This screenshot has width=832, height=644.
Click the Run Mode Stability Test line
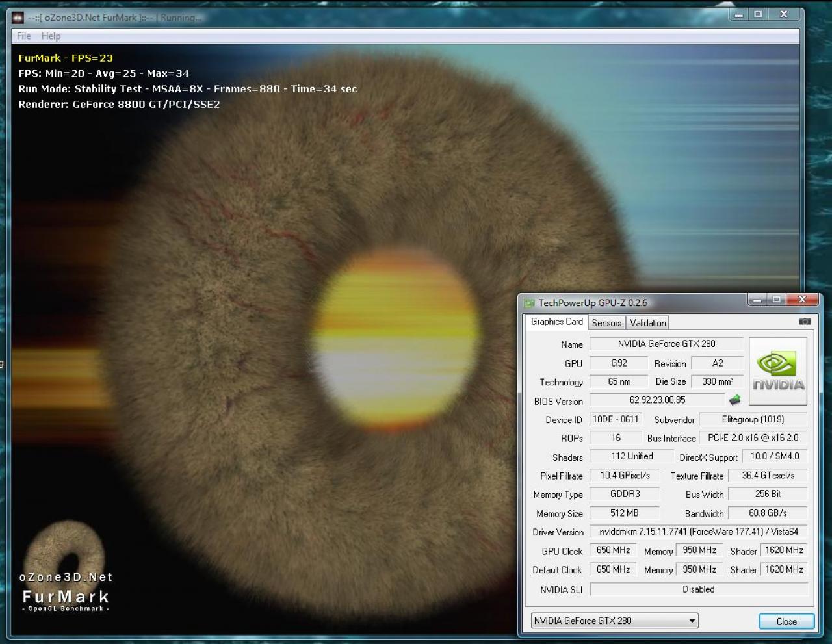pos(188,89)
